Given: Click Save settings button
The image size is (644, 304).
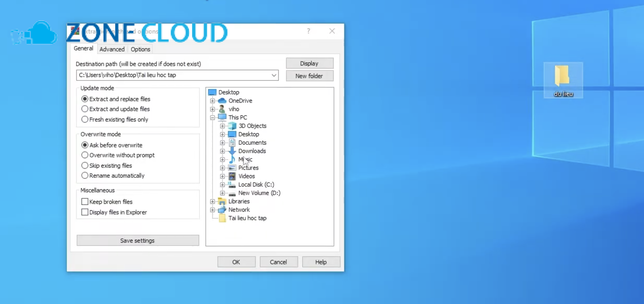Looking at the screenshot, I should click(138, 240).
